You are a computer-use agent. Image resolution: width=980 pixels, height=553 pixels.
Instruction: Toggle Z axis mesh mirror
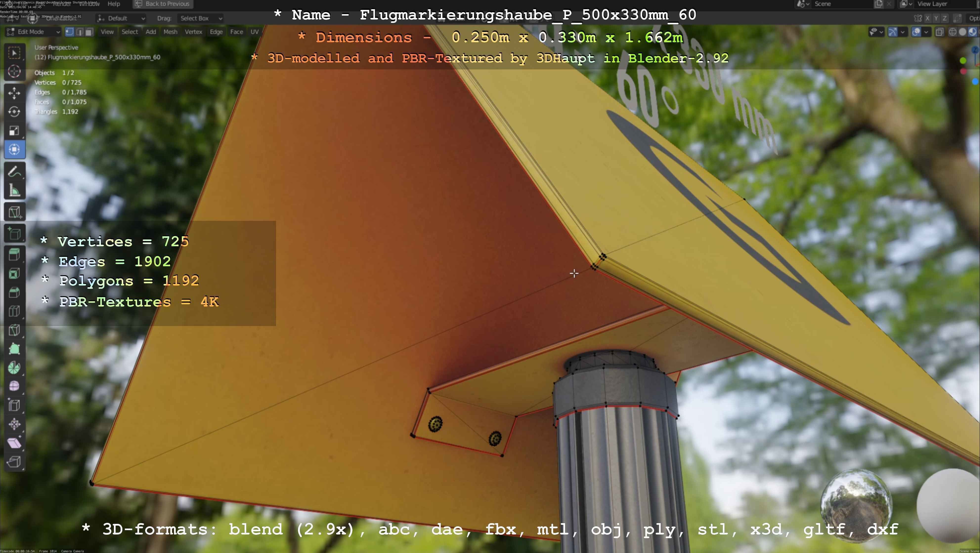(945, 18)
